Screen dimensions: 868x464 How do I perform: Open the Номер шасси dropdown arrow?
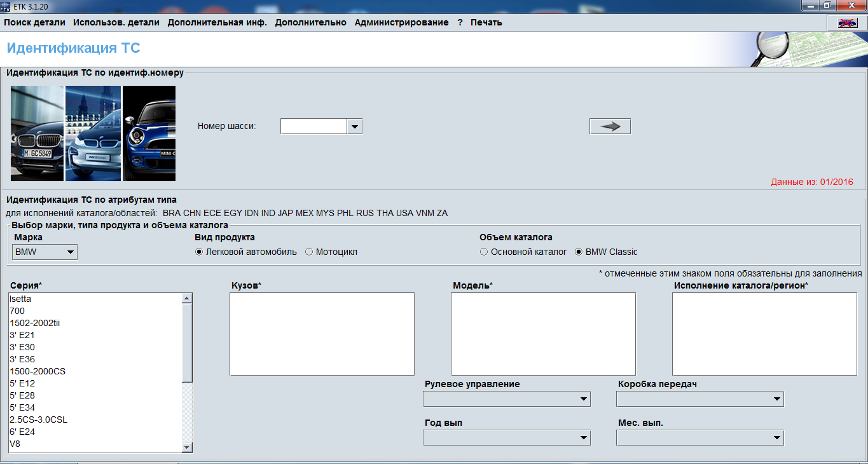click(355, 126)
